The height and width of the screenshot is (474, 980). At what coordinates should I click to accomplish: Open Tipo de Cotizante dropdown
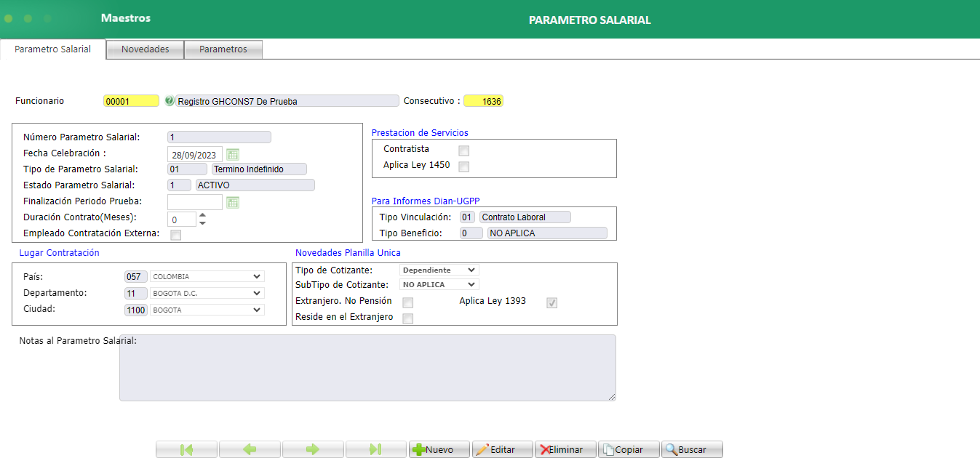click(x=439, y=270)
